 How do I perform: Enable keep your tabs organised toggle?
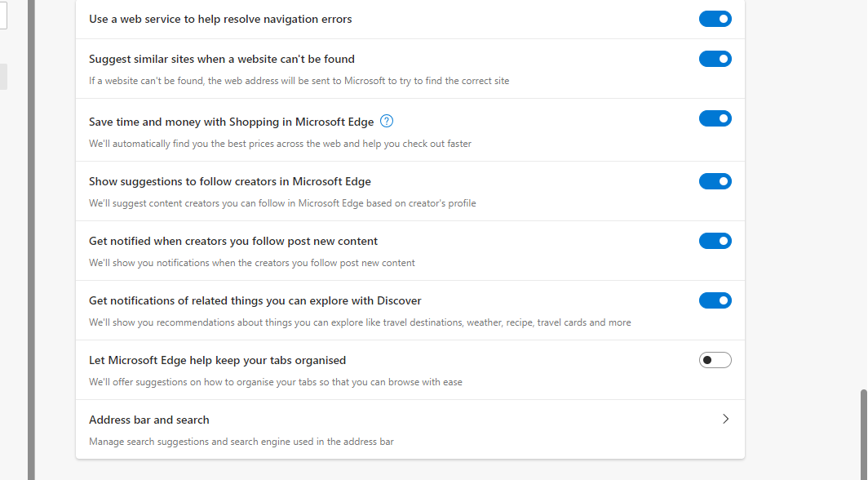(715, 361)
